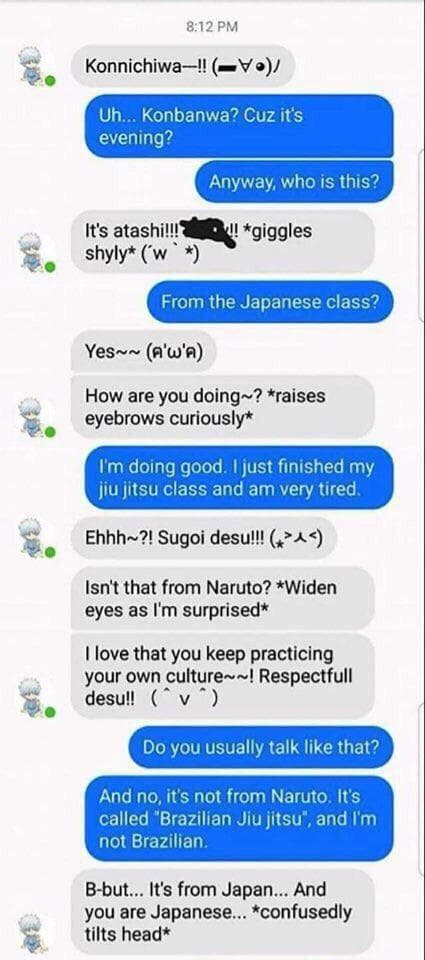Tap the jiu jitsu class message bubble
Screen dimensions: 425x960
(x=238, y=478)
